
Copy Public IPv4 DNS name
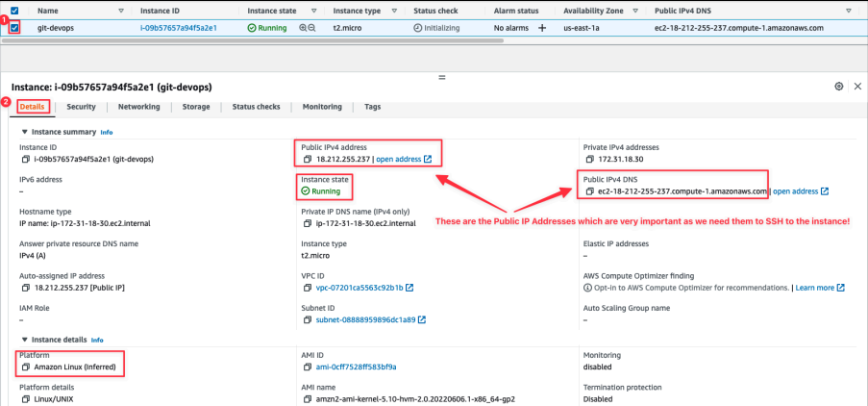coord(589,191)
